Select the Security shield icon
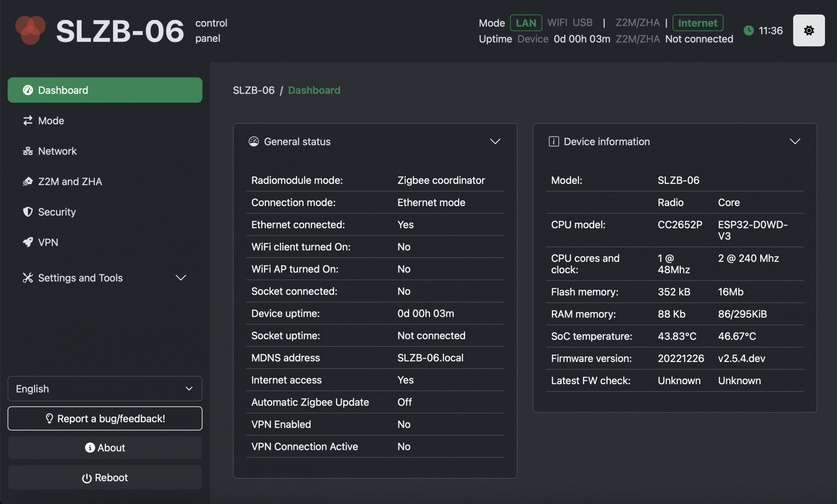Image resolution: width=837 pixels, height=504 pixels. coord(28,212)
